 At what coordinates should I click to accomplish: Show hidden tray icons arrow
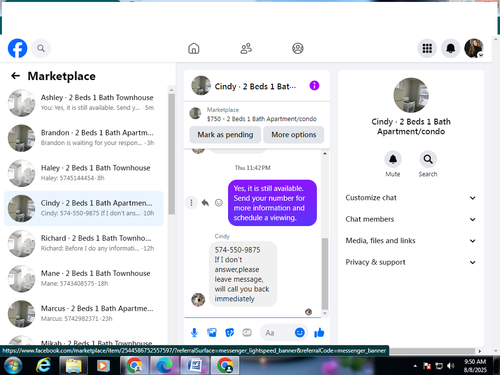[x=415, y=366]
